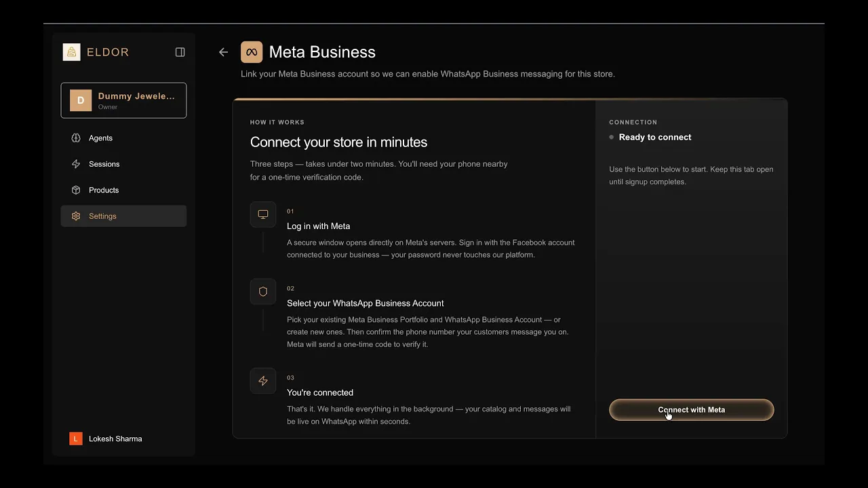Screen dimensions: 868x488
Task: Go back using the left arrow
Action: tap(223, 52)
